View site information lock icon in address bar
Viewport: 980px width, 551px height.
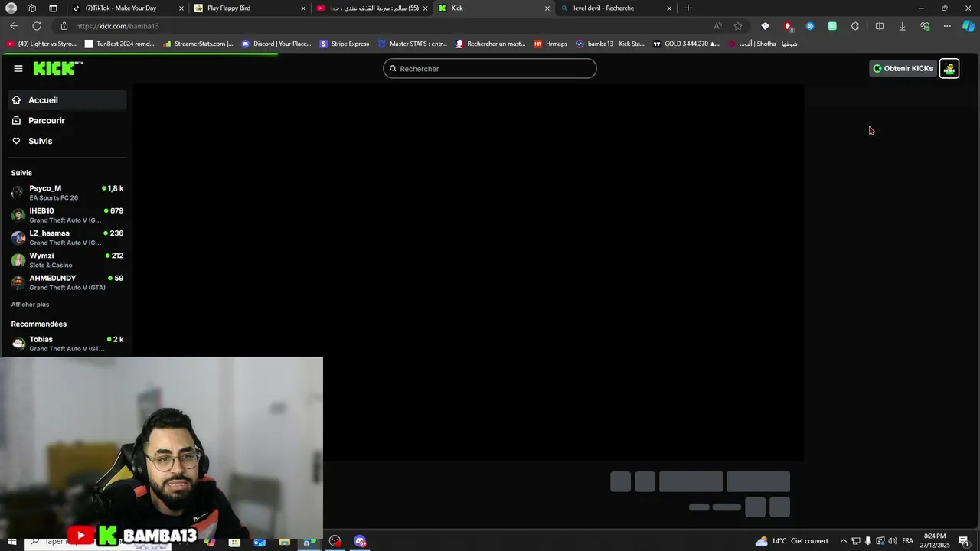[x=64, y=26]
